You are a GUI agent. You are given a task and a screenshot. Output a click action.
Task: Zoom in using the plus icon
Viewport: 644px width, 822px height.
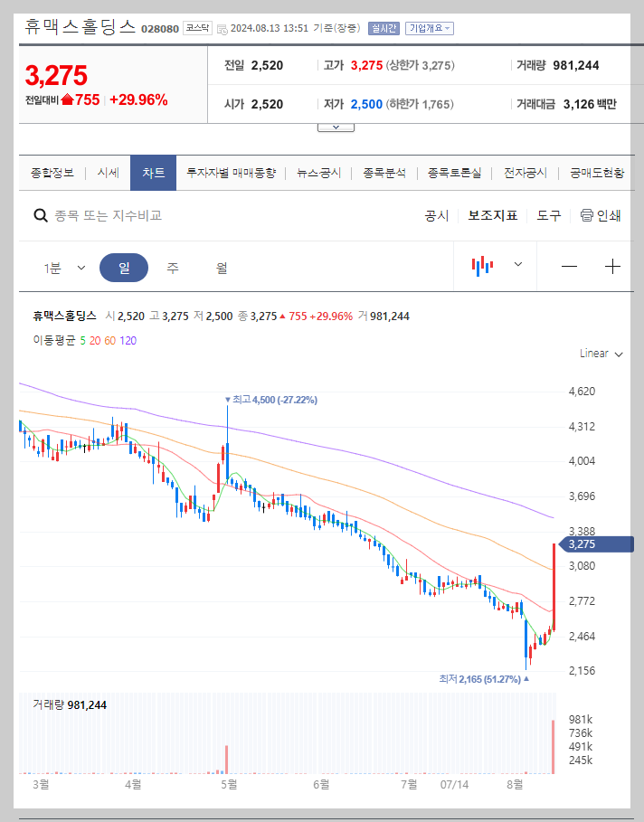[611, 265]
